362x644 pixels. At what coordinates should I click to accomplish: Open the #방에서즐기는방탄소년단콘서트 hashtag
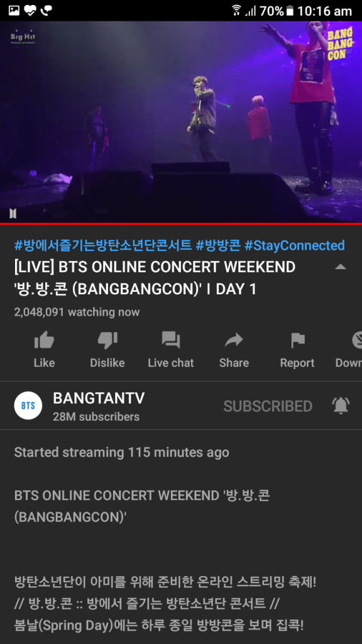103,246
